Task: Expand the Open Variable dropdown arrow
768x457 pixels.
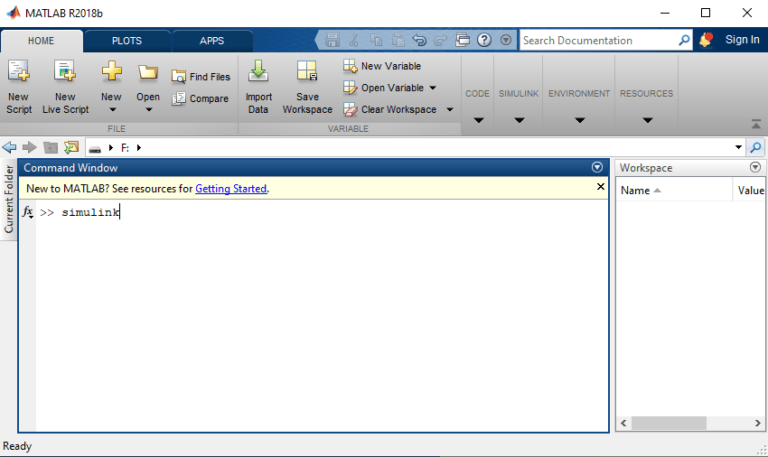Action: point(432,88)
